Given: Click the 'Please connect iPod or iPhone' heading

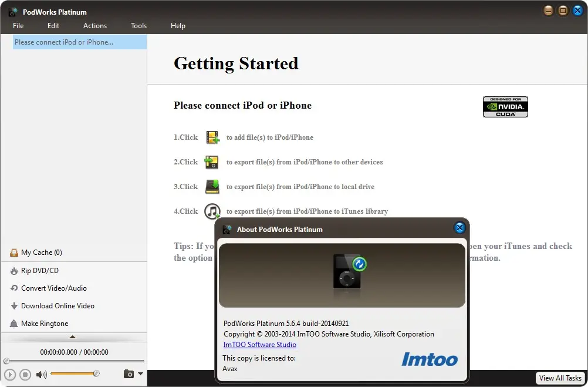Looking at the screenshot, I should [242, 106].
